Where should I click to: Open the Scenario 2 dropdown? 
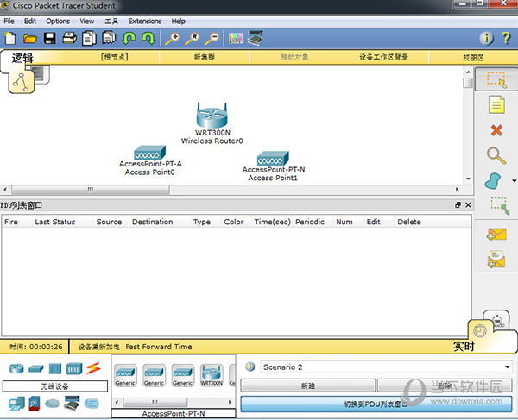(x=386, y=367)
